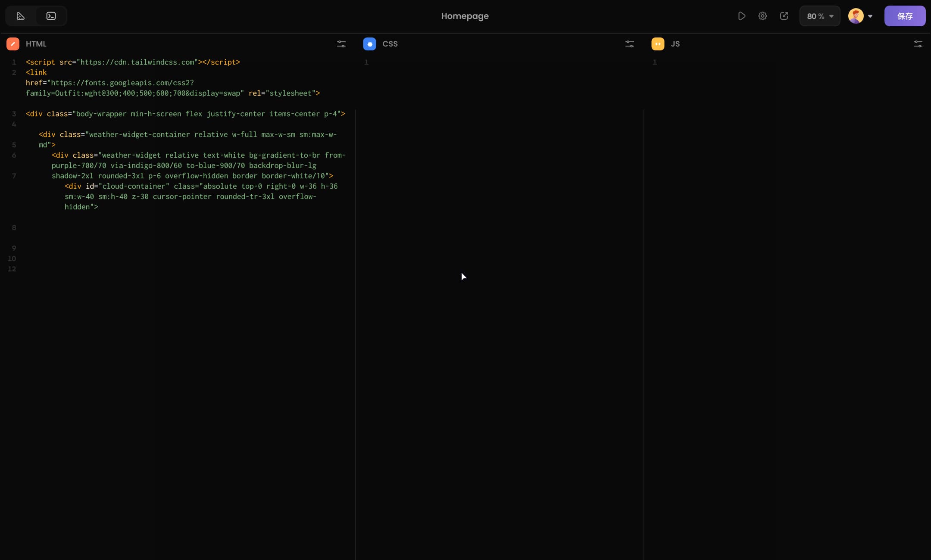Click the user avatar picture
931x560 pixels.
(857, 16)
